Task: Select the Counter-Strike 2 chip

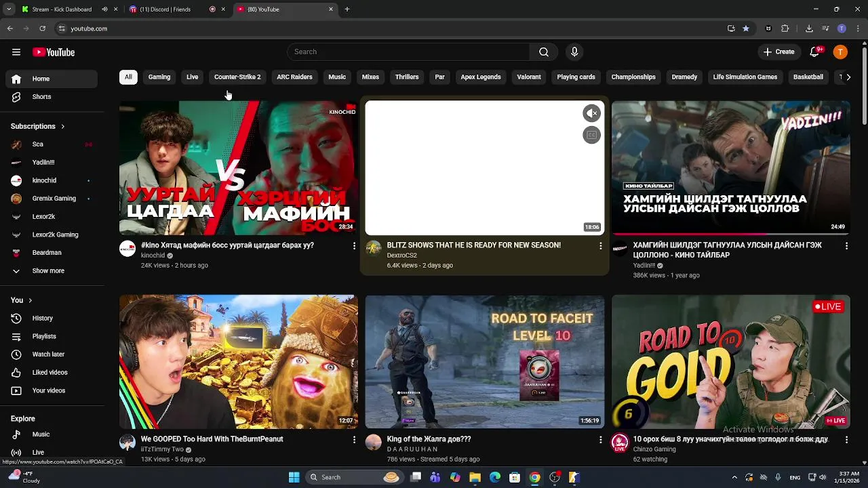Action: coord(237,77)
